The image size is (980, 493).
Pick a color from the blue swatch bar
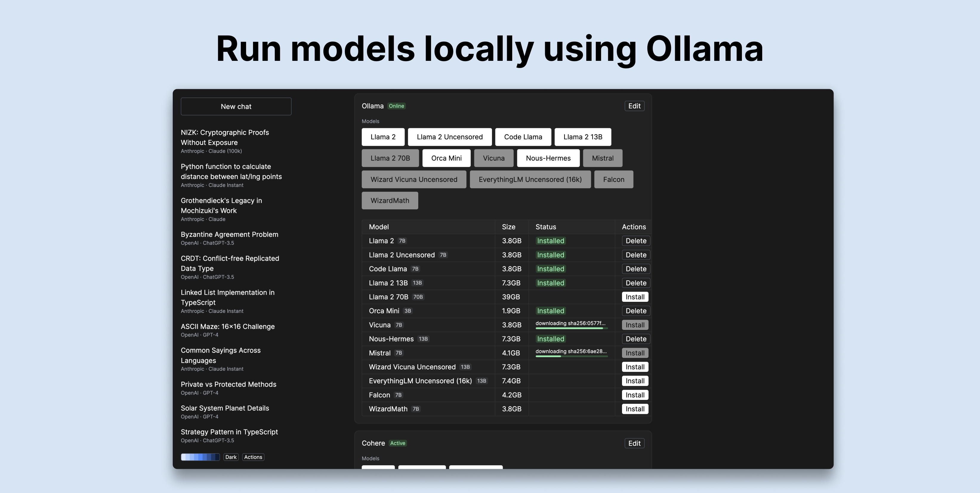pyautogui.click(x=200, y=457)
